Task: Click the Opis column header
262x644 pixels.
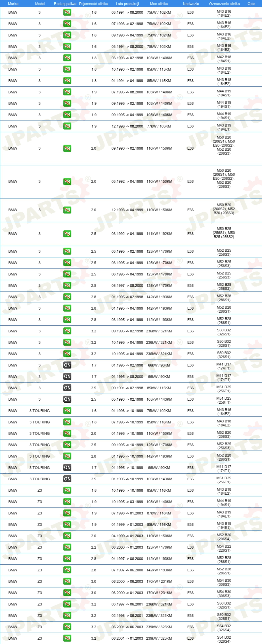Action: tap(251, 4)
